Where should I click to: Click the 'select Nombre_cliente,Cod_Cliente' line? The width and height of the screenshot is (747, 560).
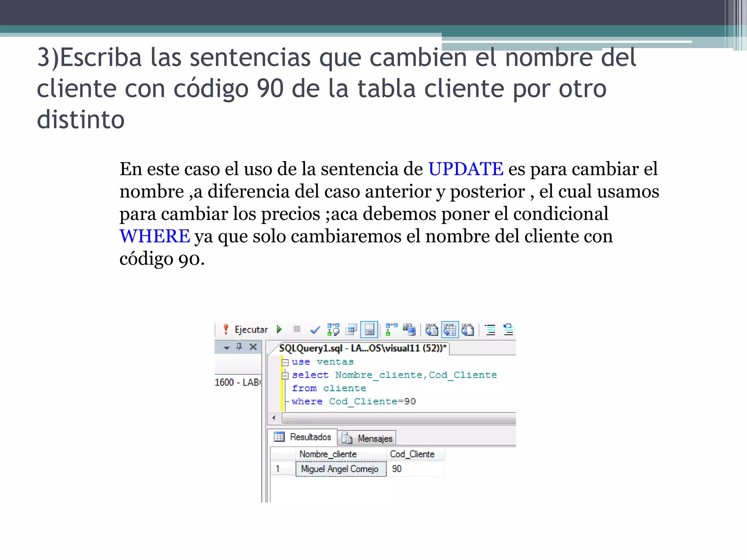coord(394,375)
